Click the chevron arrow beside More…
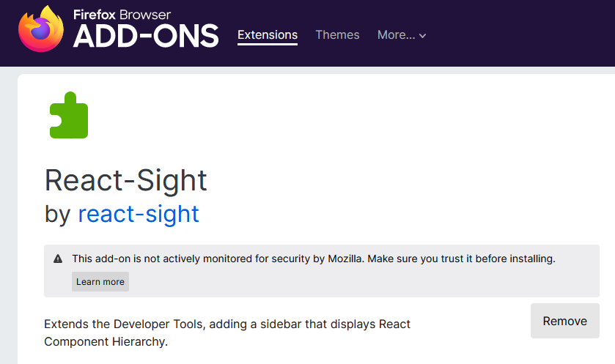The height and width of the screenshot is (364, 615). click(423, 36)
